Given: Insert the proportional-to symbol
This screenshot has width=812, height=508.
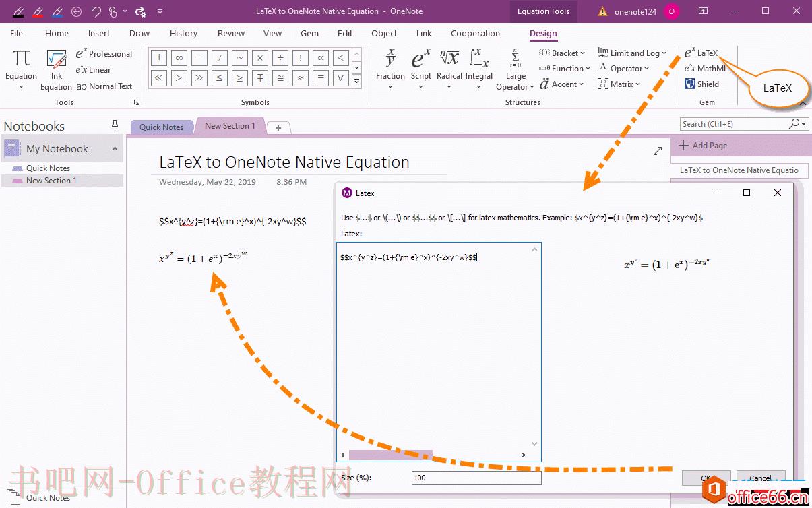Looking at the screenshot, I should pyautogui.click(x=321, y=58).
